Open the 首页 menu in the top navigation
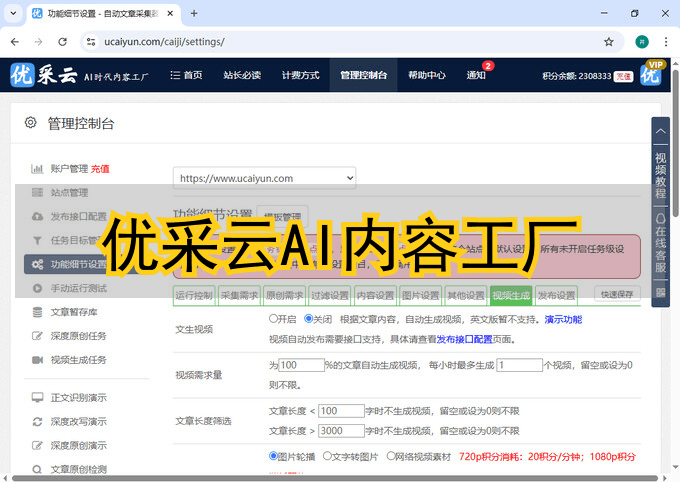Screen dimensions: 680x482 click(x=186, y=75)
